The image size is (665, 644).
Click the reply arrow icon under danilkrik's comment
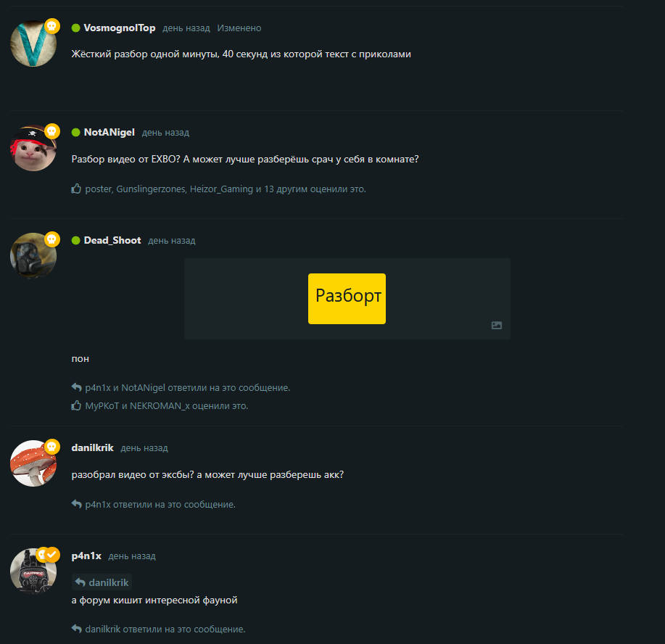click(76, 504)
